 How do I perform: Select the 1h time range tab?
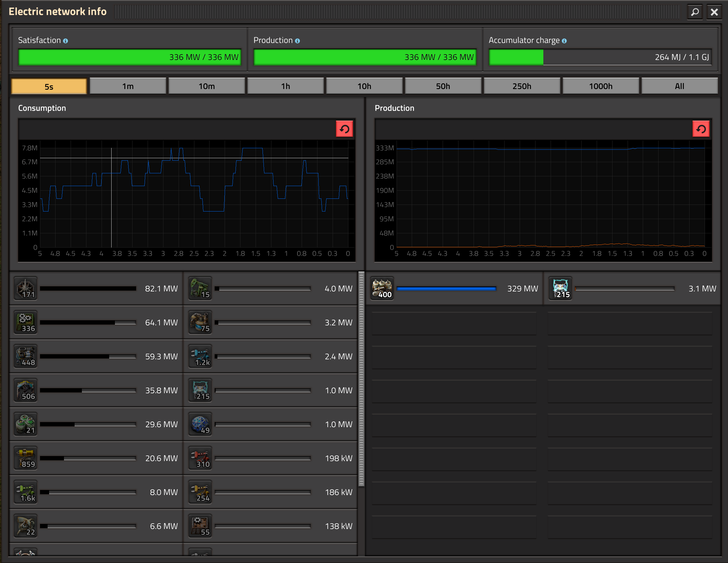pos(286,86)
